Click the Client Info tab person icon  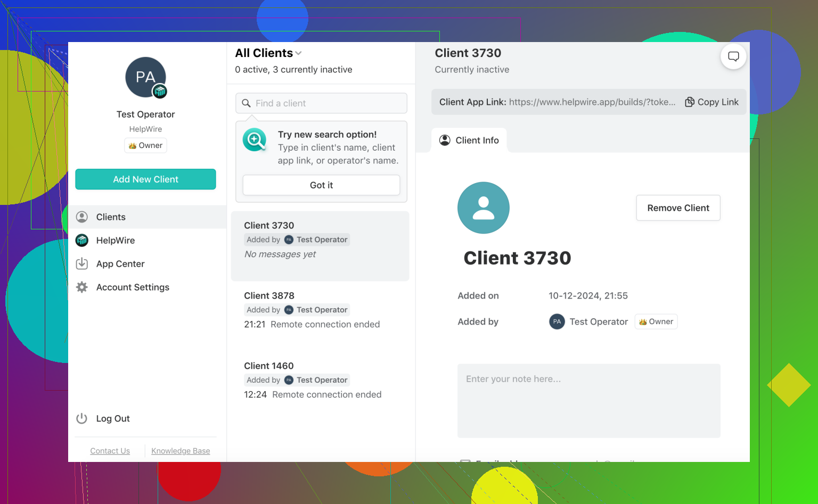tap(445, 140)
